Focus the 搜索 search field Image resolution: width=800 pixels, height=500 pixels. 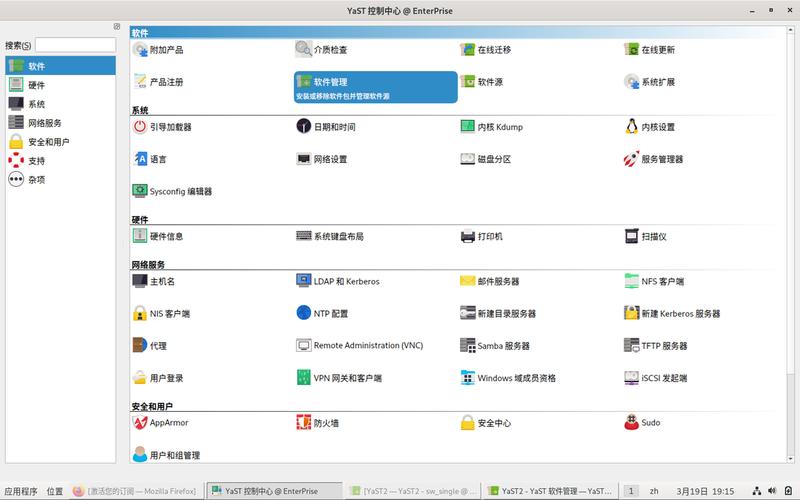[x=76, y=45]
